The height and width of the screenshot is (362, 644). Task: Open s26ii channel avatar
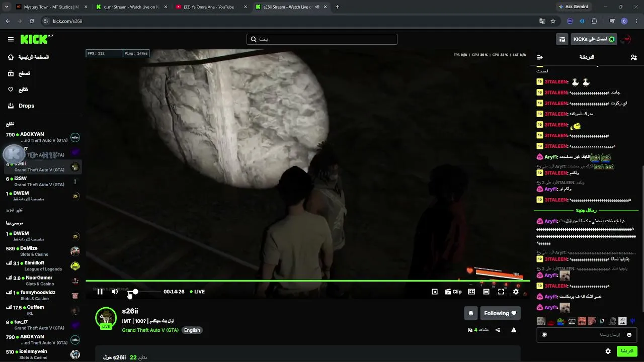pos(106,318)
